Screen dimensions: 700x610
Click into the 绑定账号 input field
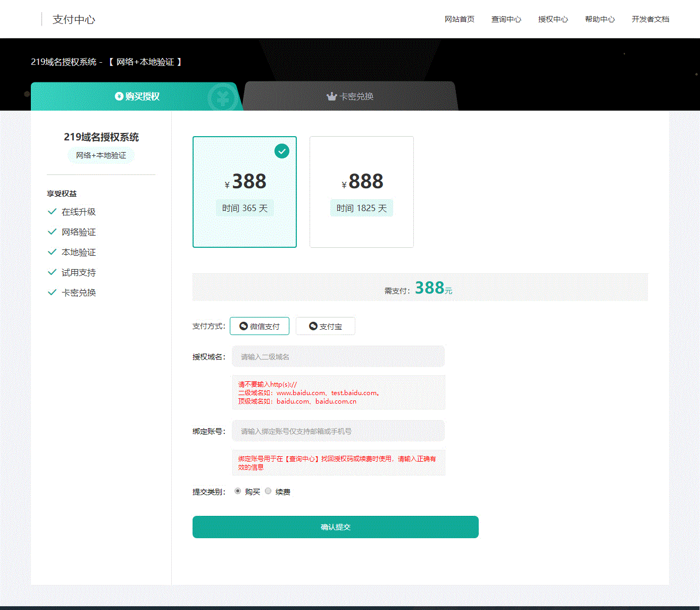tap(338, 431)
